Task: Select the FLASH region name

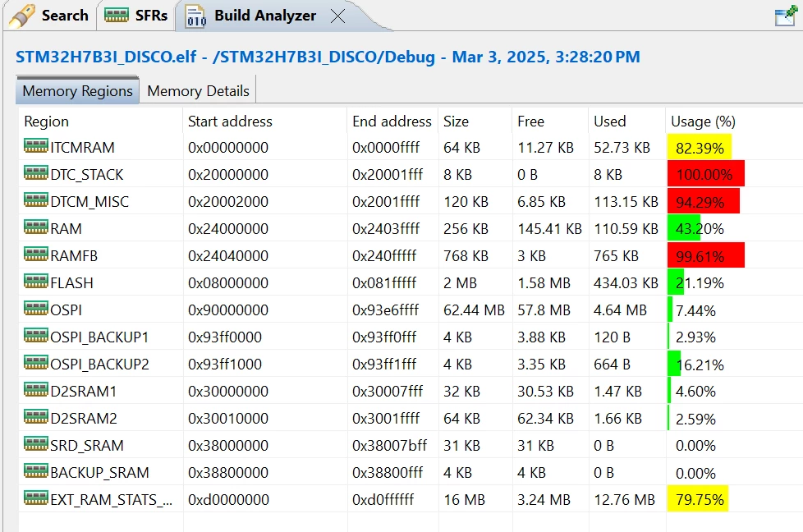Action: (x=71, y=283)
